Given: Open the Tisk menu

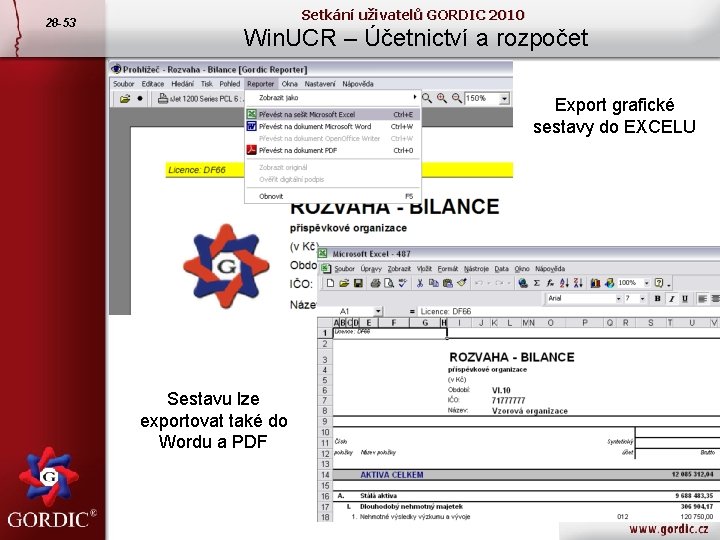Looking at the screenshot, I should [207, 84].
